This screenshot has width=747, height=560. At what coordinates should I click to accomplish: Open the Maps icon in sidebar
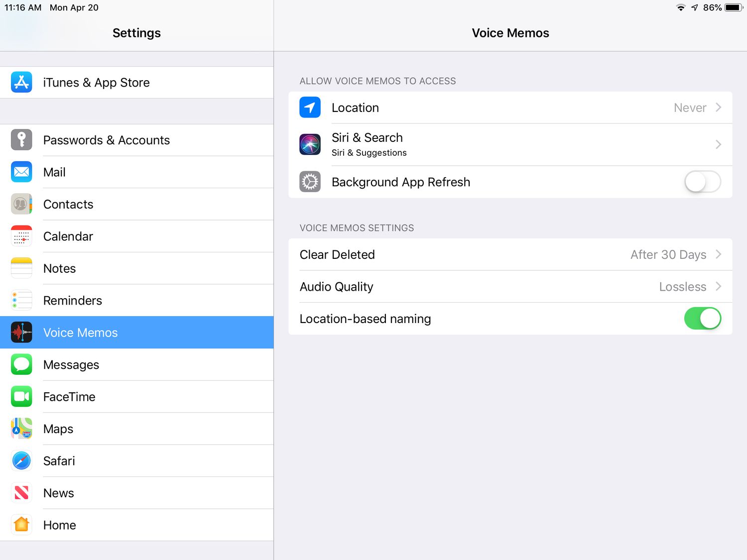[x=21, y=429]
